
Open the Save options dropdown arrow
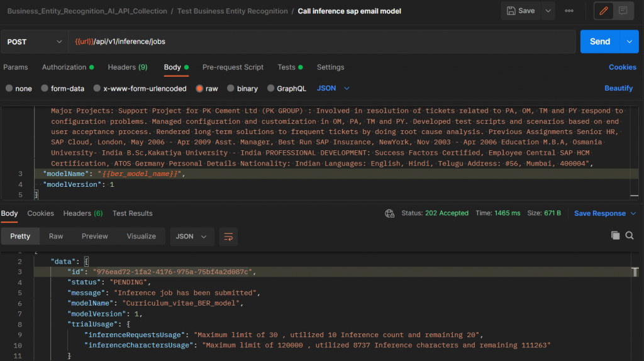click(548, 11)
